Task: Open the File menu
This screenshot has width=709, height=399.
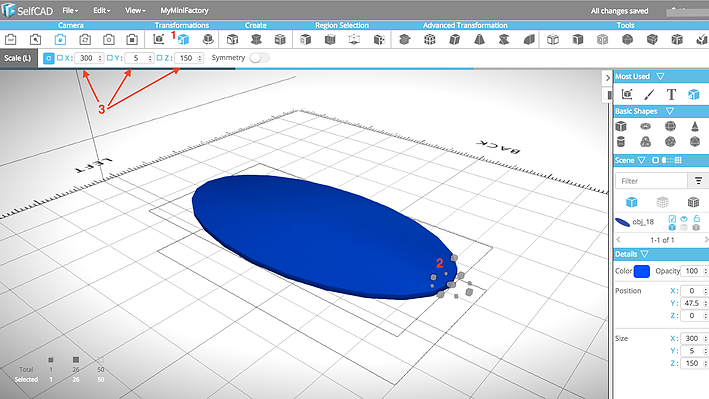Action: pos(70,10)
